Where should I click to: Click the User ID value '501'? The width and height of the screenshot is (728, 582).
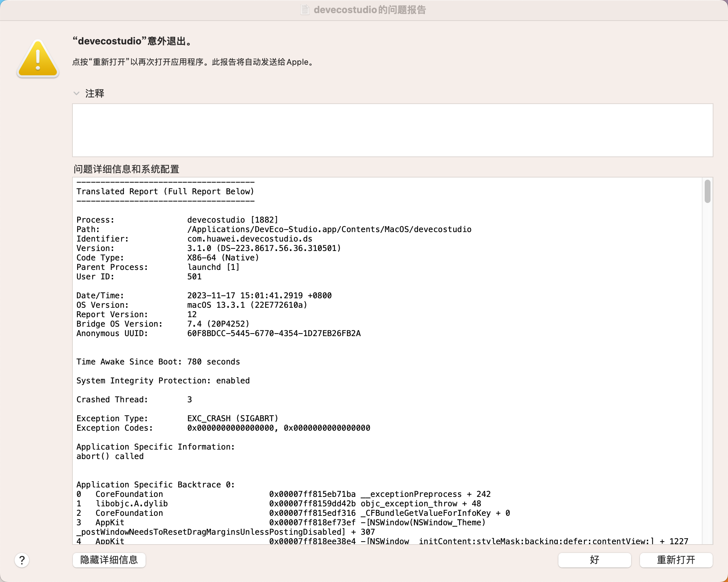tap(194, 277)
